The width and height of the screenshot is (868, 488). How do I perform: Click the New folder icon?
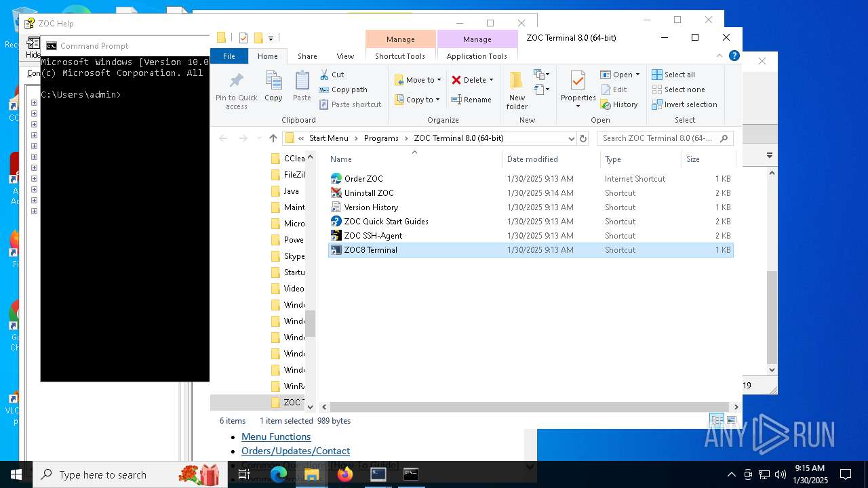click(x=517, y=81)
